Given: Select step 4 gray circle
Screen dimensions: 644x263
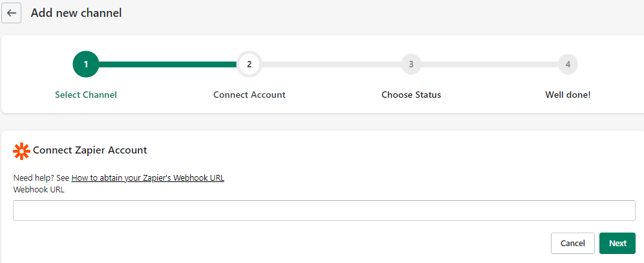Looking at the screenshot, I should click(568, 64).
